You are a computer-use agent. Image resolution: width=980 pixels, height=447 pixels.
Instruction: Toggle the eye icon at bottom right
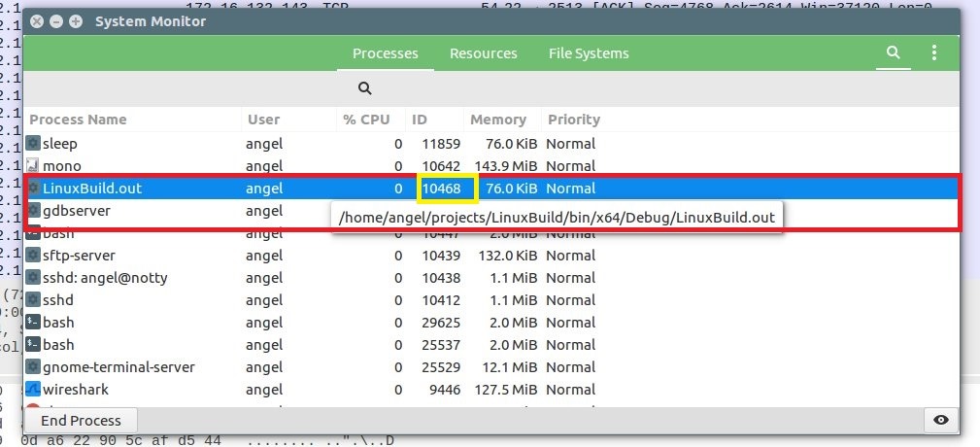(x=939, y=420)
